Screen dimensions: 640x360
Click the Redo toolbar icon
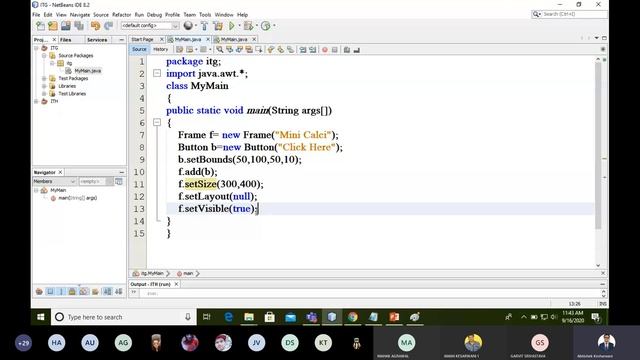click(108, 26)
